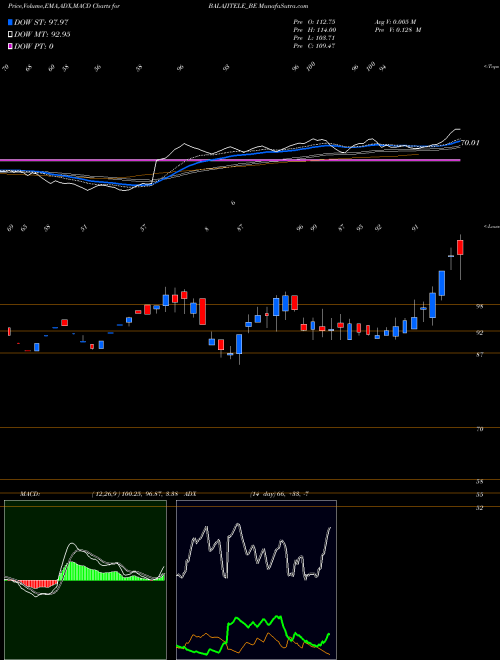Click the 'Pre O: 112.75' open value

pos(314,22)
